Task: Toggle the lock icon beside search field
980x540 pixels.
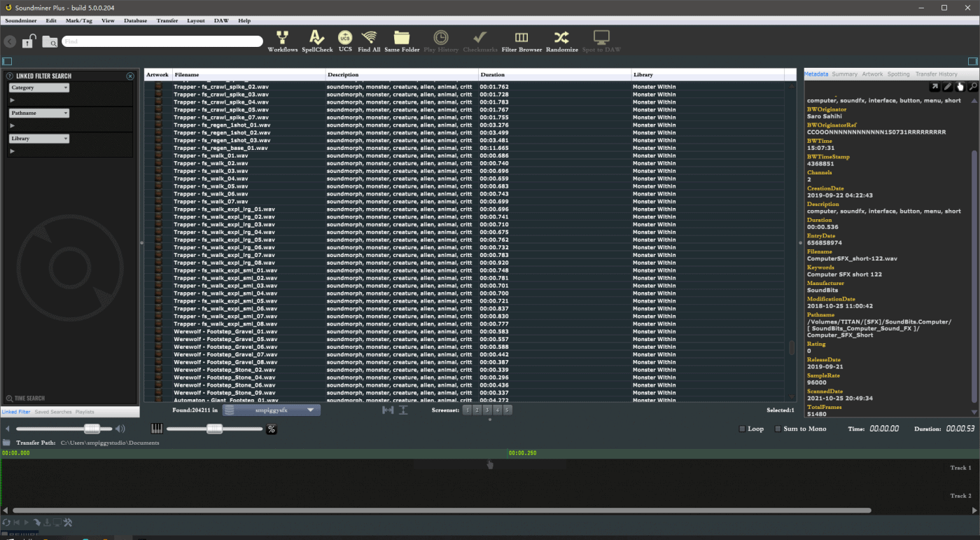Action: pos(29,42)
